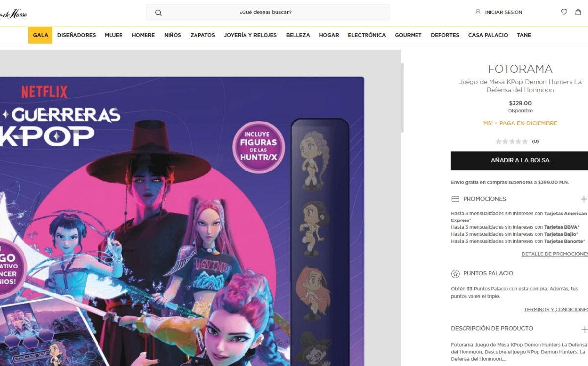Open the NIÑOS menu
This screenshot has width=588, height=366.
[172, 35]
